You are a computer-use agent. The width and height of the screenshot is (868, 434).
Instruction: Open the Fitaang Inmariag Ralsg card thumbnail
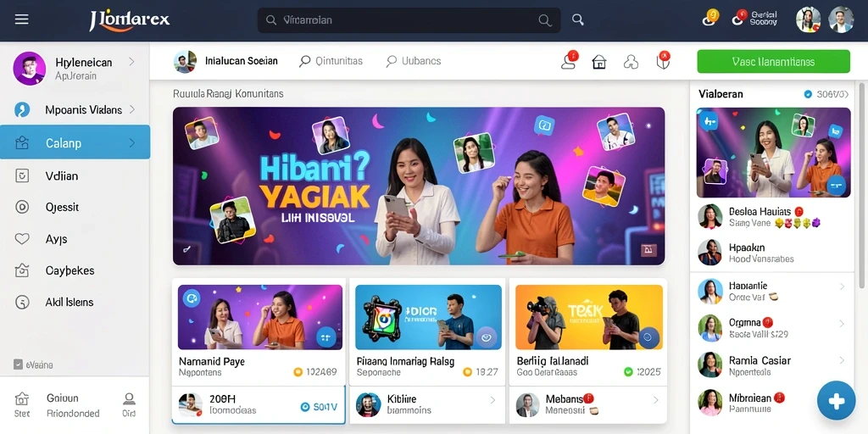(428, 317)
